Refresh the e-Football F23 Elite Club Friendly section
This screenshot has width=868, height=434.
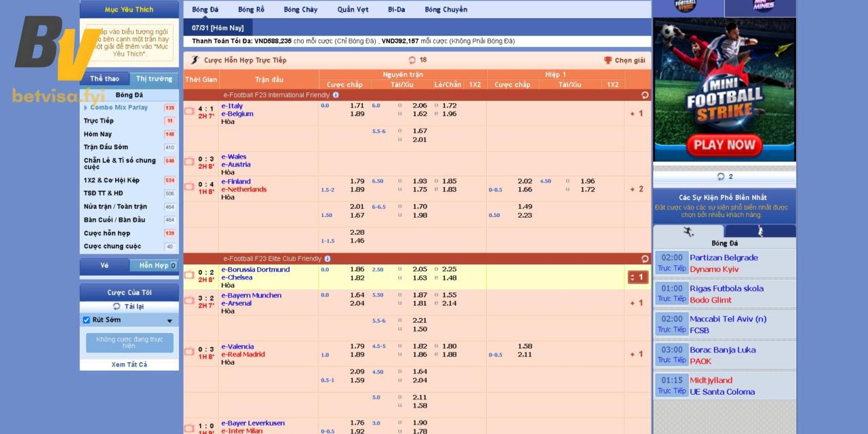pos(644,258)
